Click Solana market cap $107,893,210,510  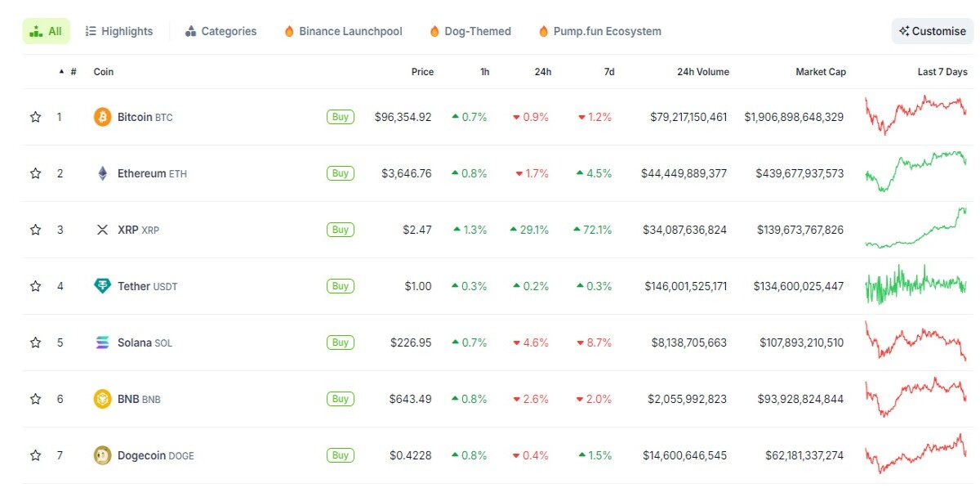pos(801,342)
